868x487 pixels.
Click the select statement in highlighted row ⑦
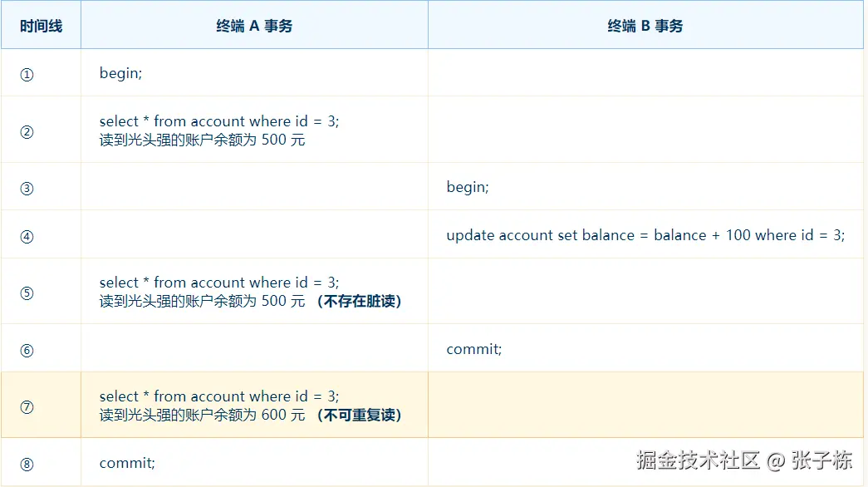point(219,396)
